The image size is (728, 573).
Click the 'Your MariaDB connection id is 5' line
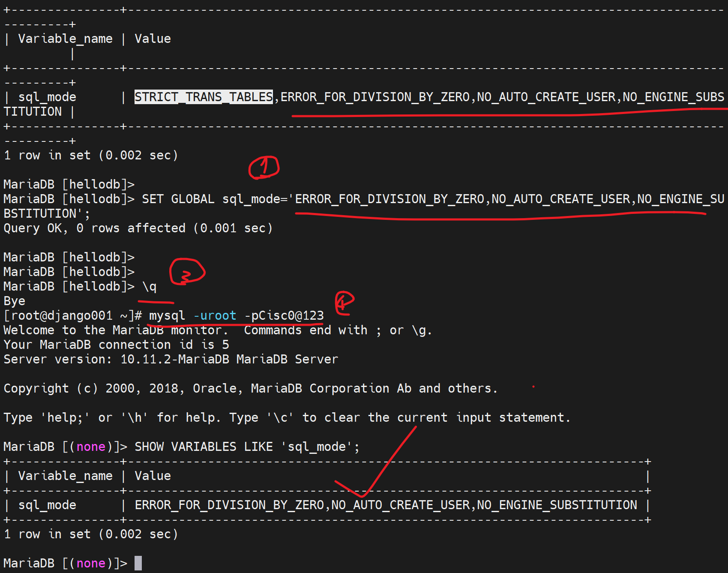click(116, 345)
